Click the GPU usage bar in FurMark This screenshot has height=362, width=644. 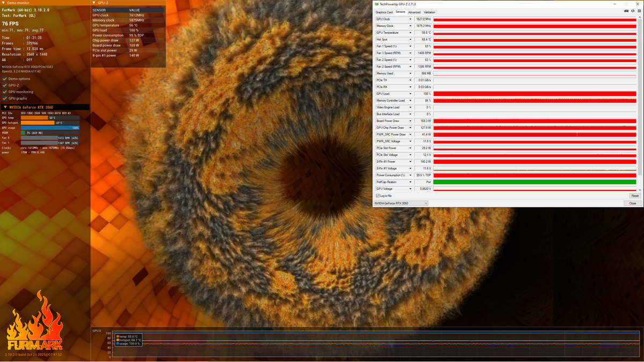click(50, 128)
